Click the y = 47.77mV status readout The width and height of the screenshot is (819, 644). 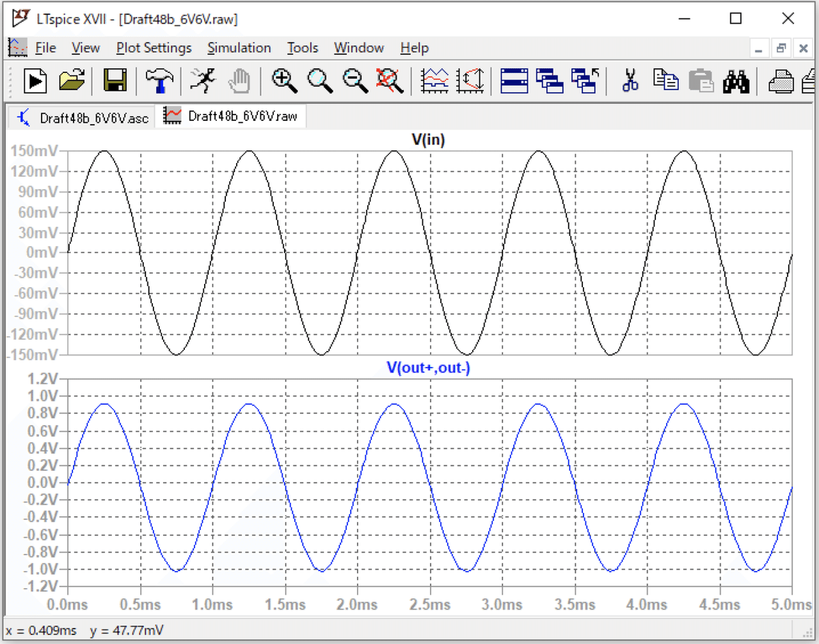pyautogui.click(x=126, y=630)
